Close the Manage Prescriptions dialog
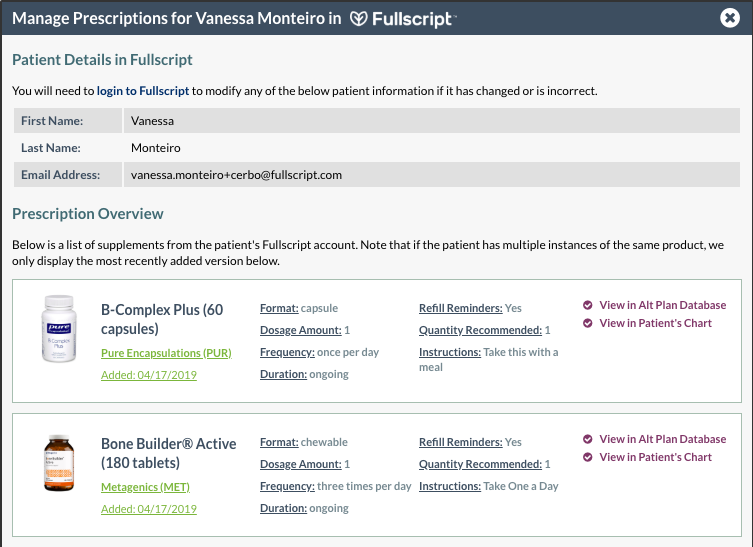This screenshot has height=547, width=753. tap(729, 18)
